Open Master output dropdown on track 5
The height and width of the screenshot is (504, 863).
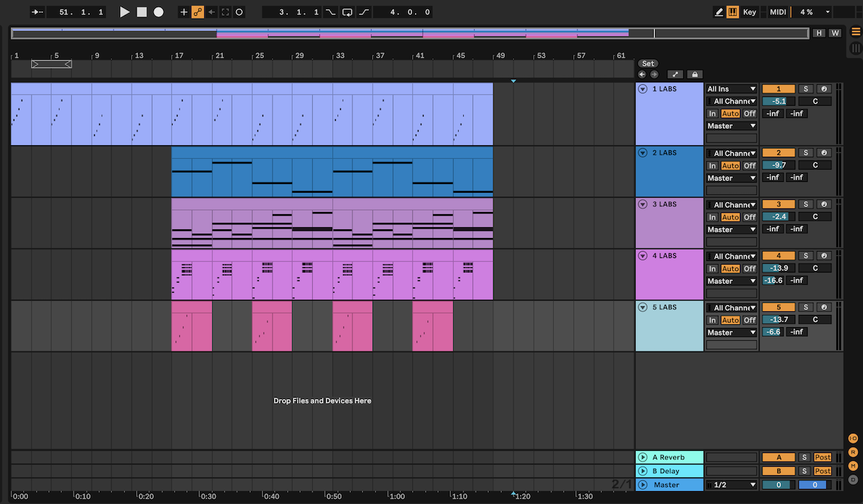coord(731,333)
